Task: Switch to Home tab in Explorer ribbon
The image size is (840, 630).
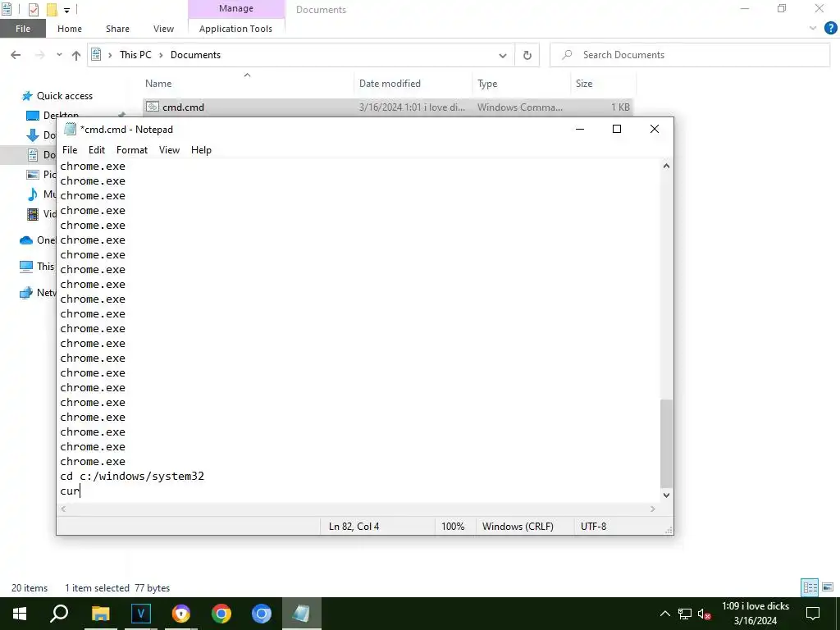Action: pos(70,29)
